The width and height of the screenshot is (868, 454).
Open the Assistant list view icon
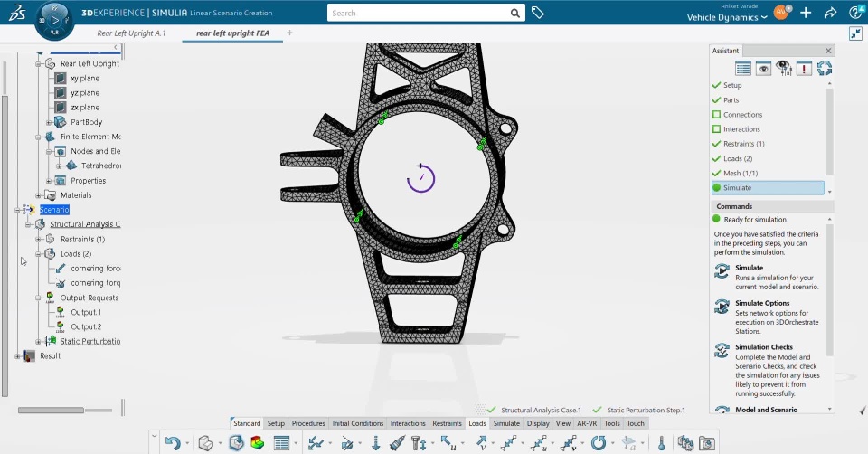coord(743,68)
